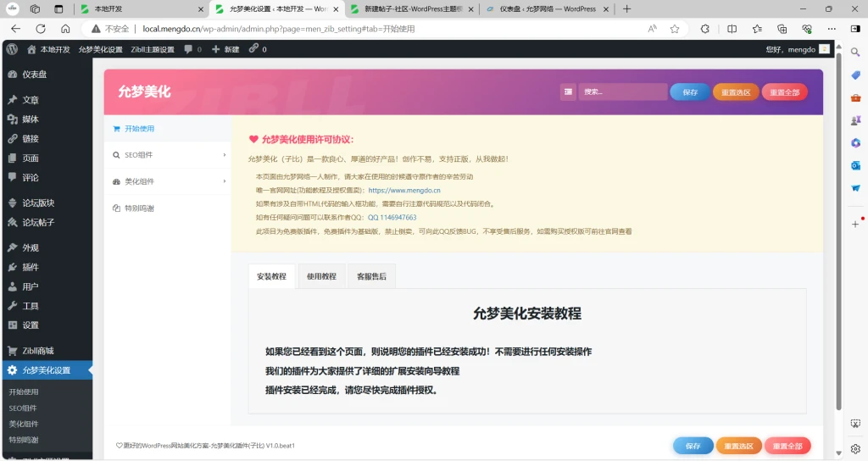Click the expand-all list icon near search

(x=568, y=92)
